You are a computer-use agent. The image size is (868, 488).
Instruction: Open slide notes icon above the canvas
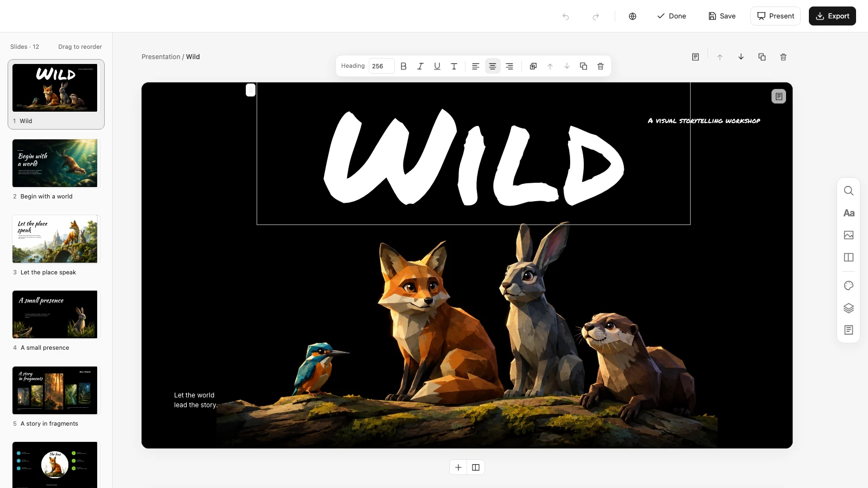(695, 57)
